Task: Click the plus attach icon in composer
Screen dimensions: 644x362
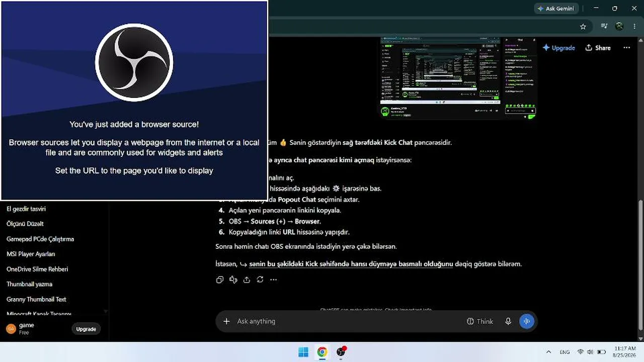Action: pos(226,321)
